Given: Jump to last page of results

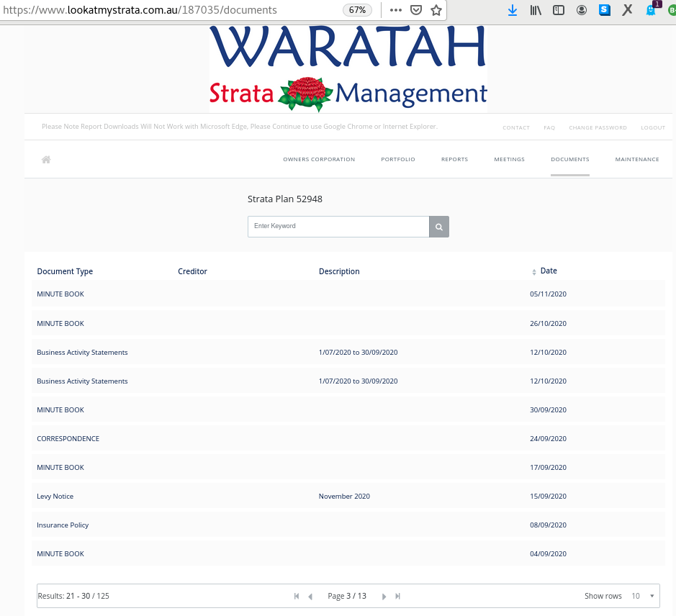Looking at the screenshot, I should [x=397, y=596].
